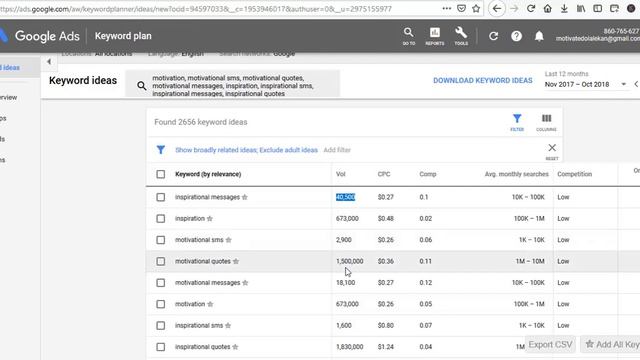
Task: Check the motivational messages row
Action: [161, 283]
